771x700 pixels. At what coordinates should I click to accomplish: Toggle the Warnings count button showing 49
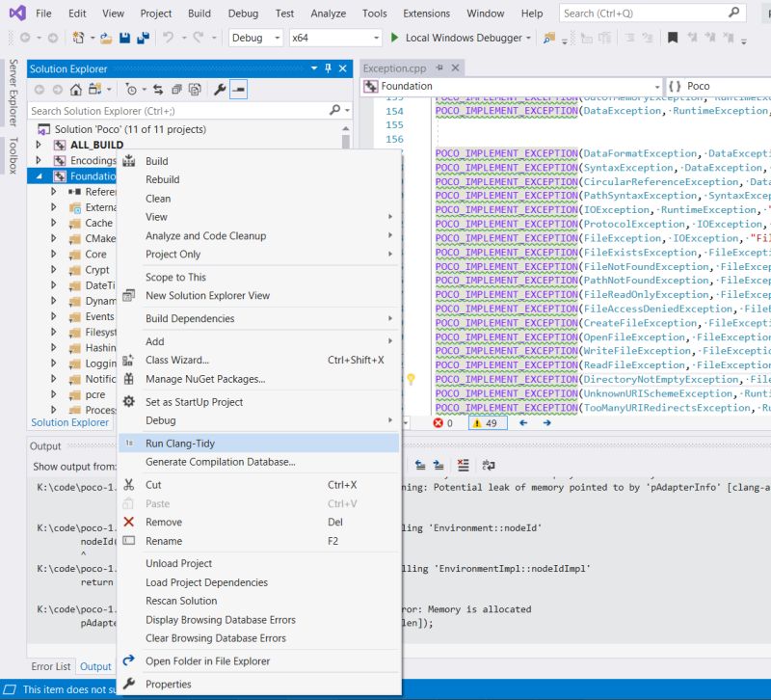click(485, 422)
